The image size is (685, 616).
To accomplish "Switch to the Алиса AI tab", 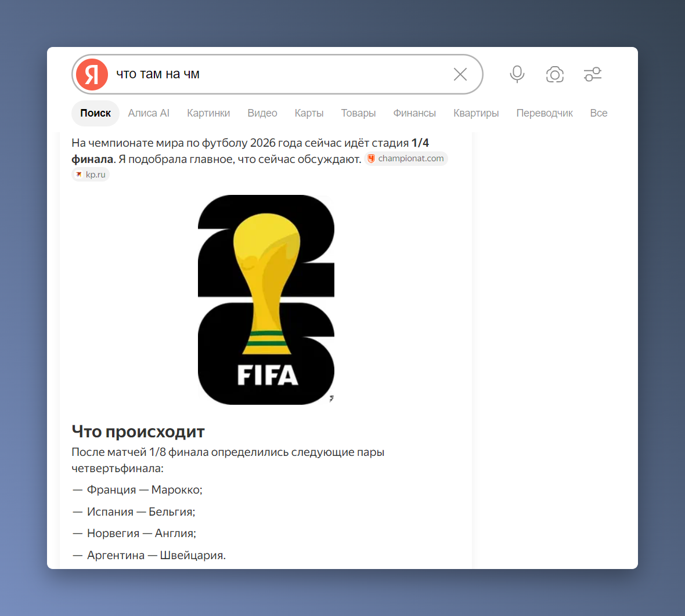I will (149, 113).
